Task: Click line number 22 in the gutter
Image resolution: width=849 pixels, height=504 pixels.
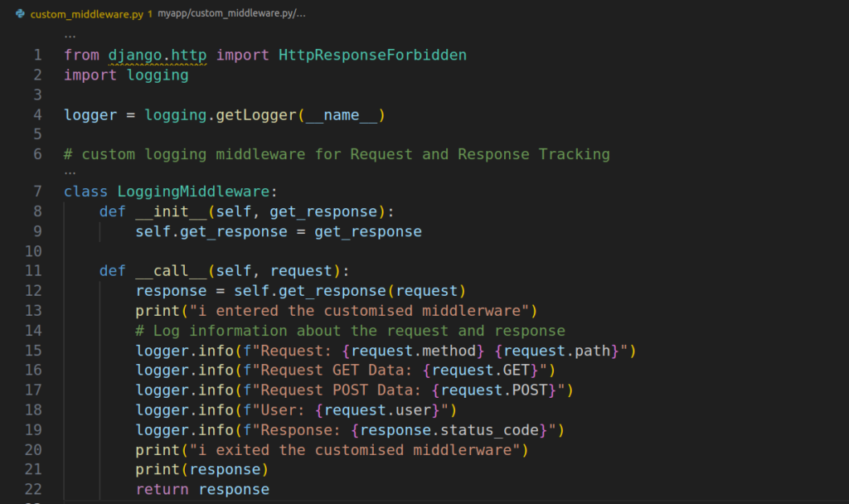Action: tap(34, 489)
